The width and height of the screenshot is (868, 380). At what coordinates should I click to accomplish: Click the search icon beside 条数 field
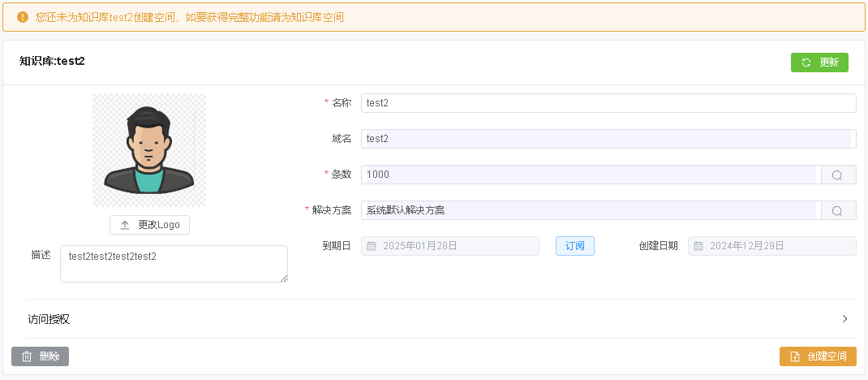[838, 175]
